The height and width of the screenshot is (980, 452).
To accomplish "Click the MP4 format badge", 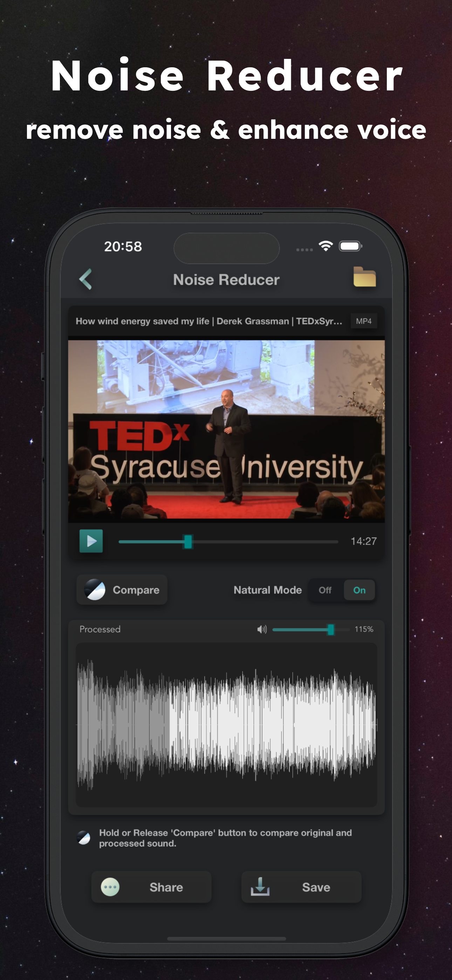I will tap(364, 321).
